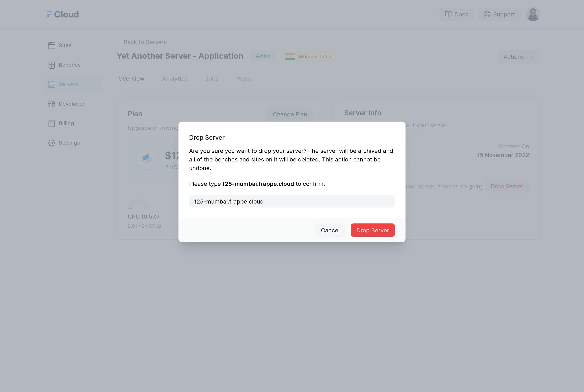584x392 pixels.
Task: Confirm with red Drop Server button
Action: (372, 230)
